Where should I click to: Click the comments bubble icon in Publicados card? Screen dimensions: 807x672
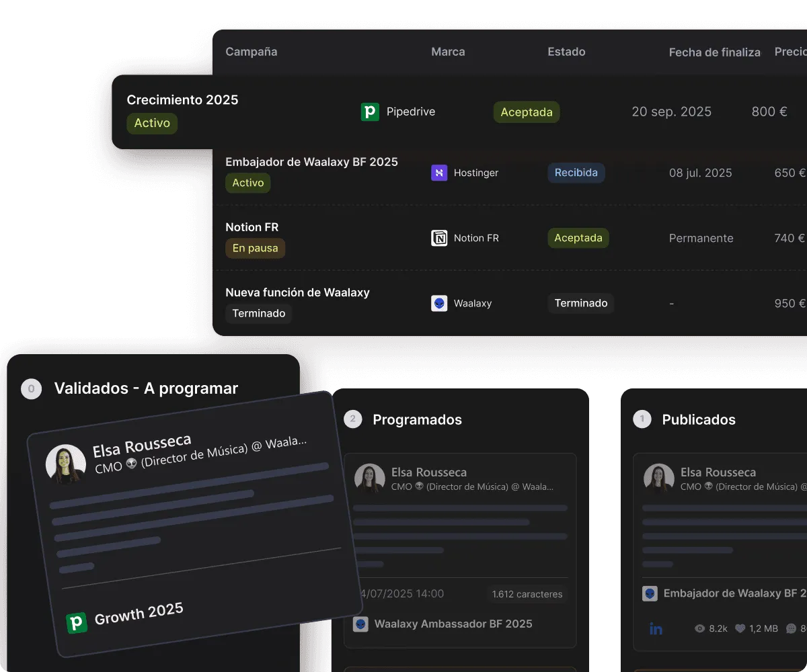click(791, 629)
